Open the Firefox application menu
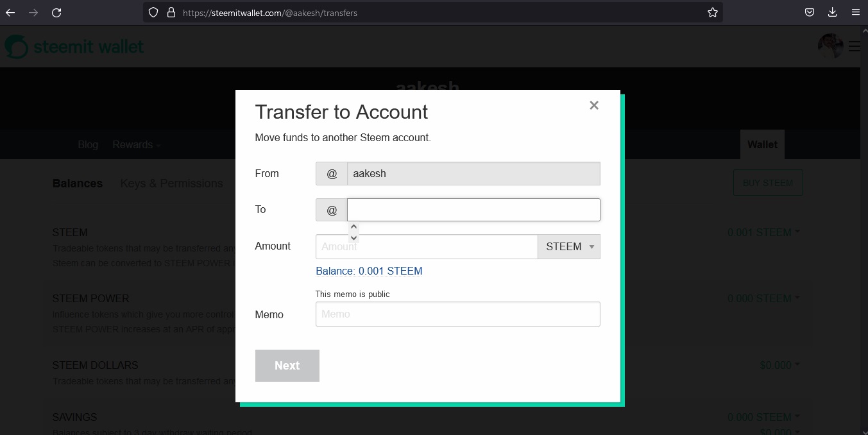The height and width of the screenshot is (435, 868). 855,12
